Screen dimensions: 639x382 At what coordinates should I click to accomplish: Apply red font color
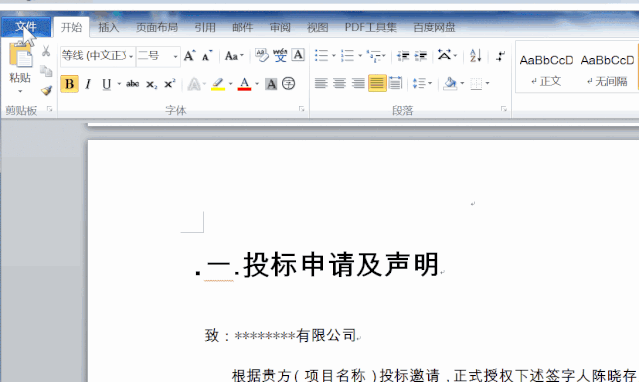[x=244, y=84]
